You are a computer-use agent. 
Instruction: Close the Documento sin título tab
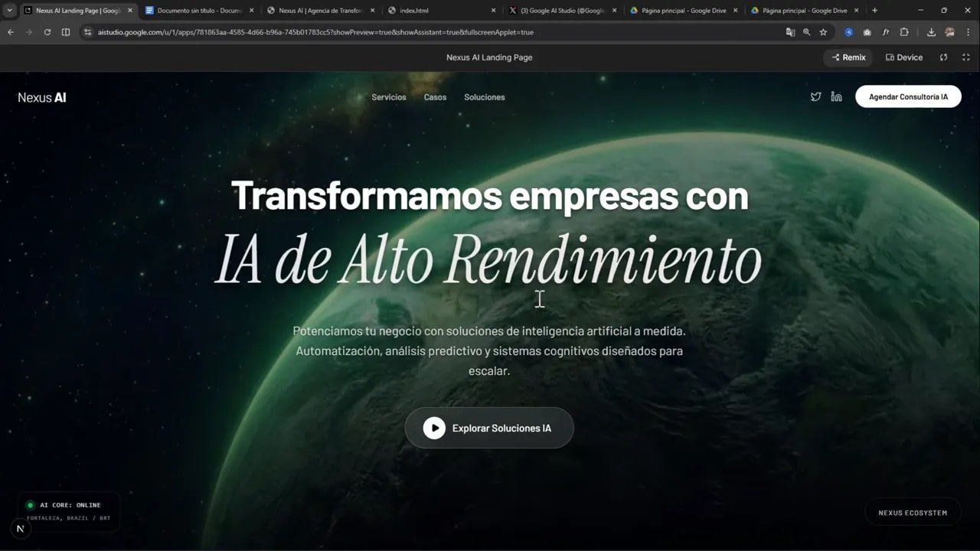pyautogui.click(x=250, y=11)
